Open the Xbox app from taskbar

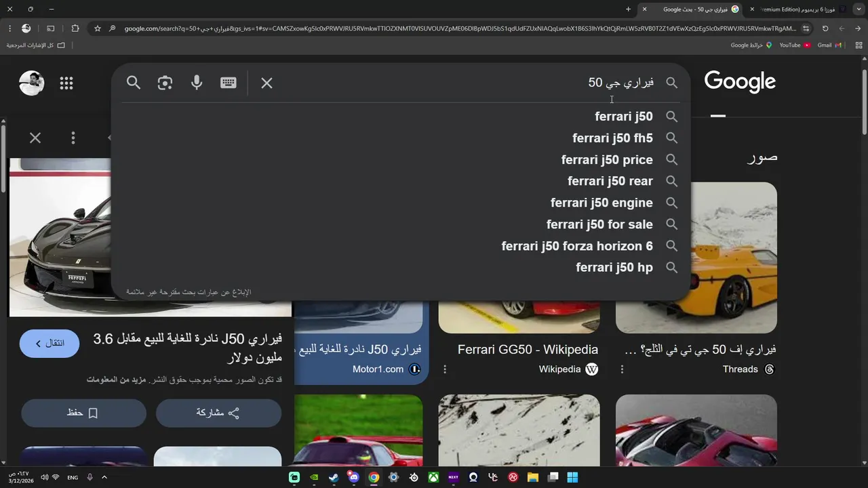pos(433,477)
